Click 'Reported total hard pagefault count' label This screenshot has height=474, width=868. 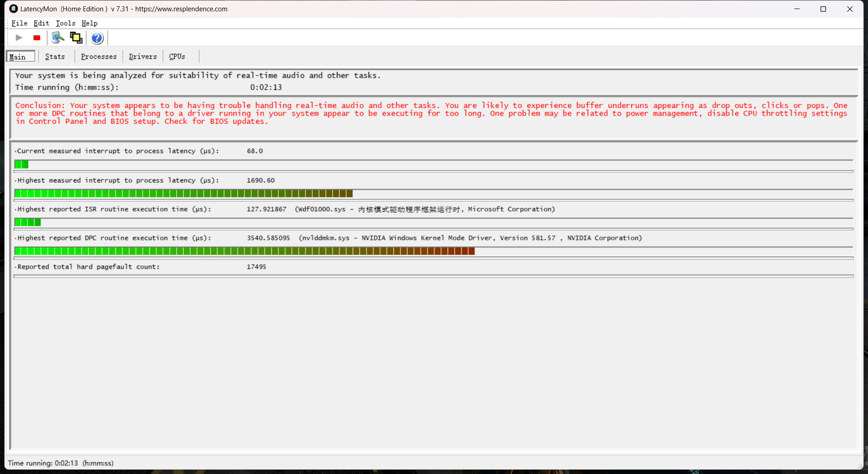[88, 267]
